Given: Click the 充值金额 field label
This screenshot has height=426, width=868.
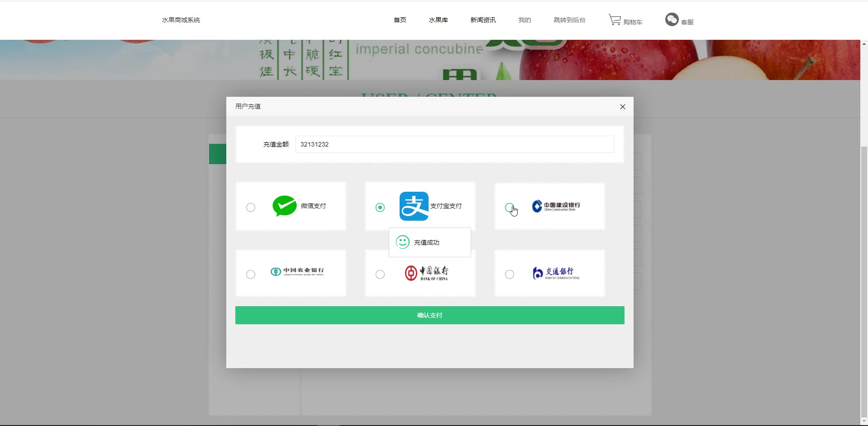Looking at the screenshot, I should 276,144.
